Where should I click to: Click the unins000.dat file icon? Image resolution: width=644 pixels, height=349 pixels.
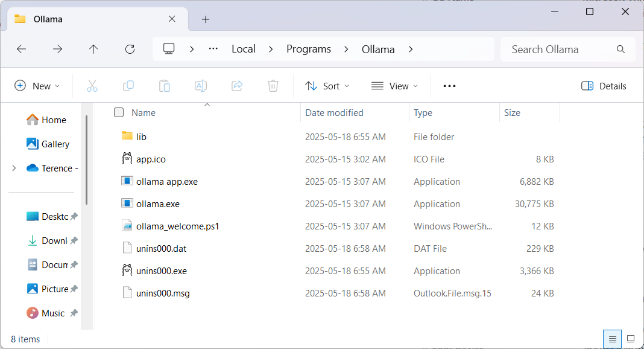tap(127, 248)
